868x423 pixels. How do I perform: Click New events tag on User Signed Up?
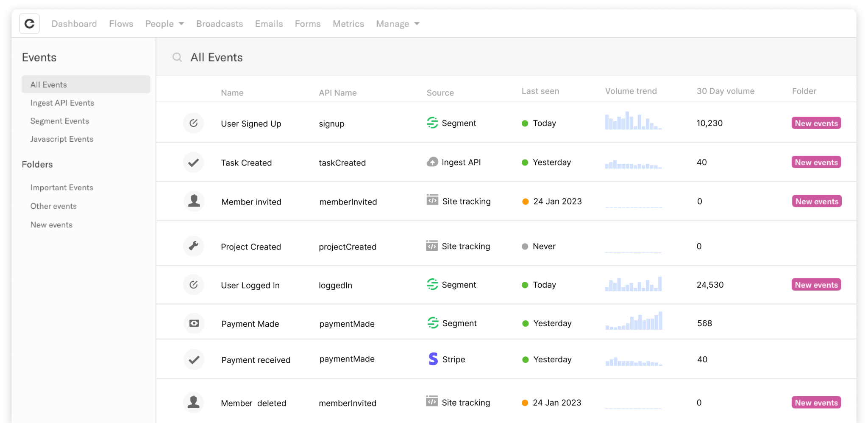[x=816, y=123]
